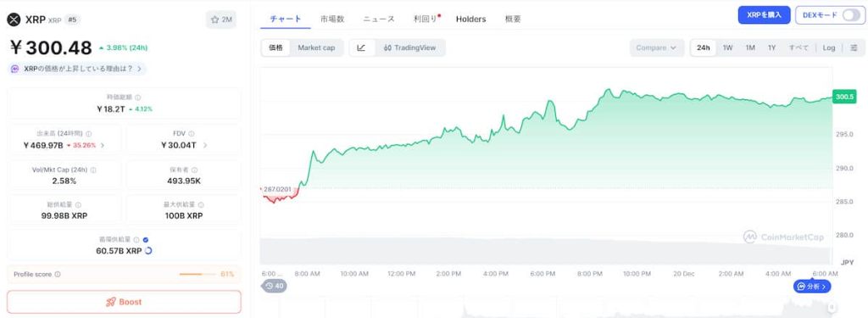Open the 分析 analysis button
Screen dimensions: 868x318
coord(812,287)
